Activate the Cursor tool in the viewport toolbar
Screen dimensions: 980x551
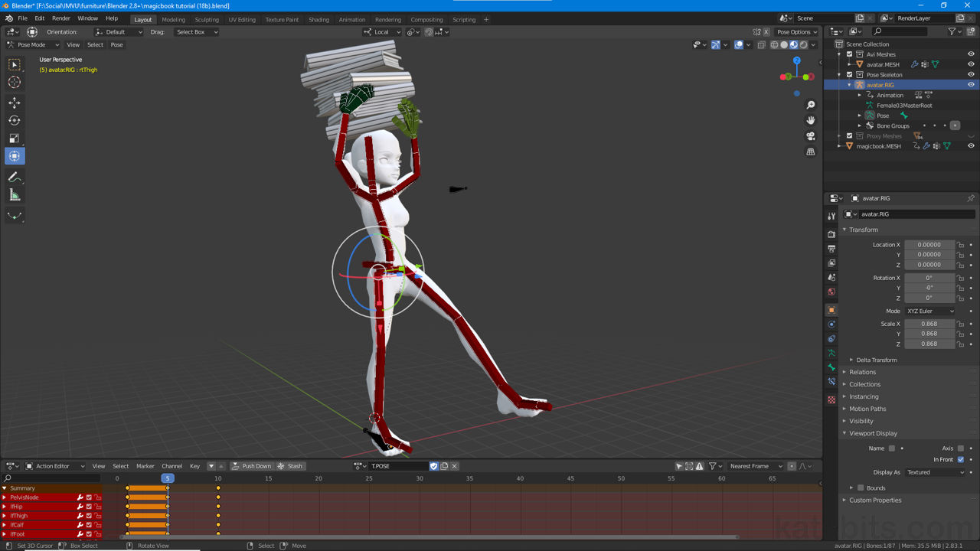(15, 82)
